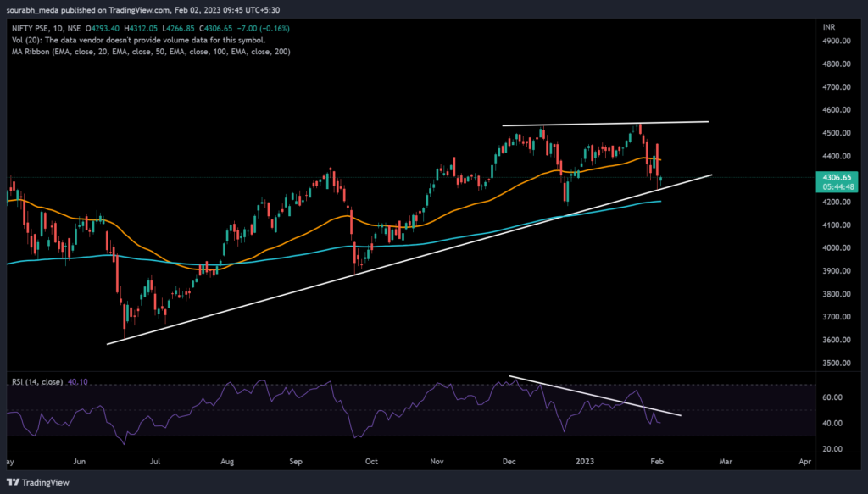
Task: Click the 4100.00 price axis label
Action: [x=837, y=225]
